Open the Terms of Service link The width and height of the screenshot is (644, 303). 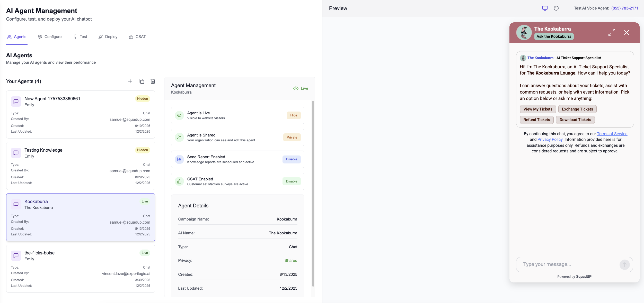point(612,134)
